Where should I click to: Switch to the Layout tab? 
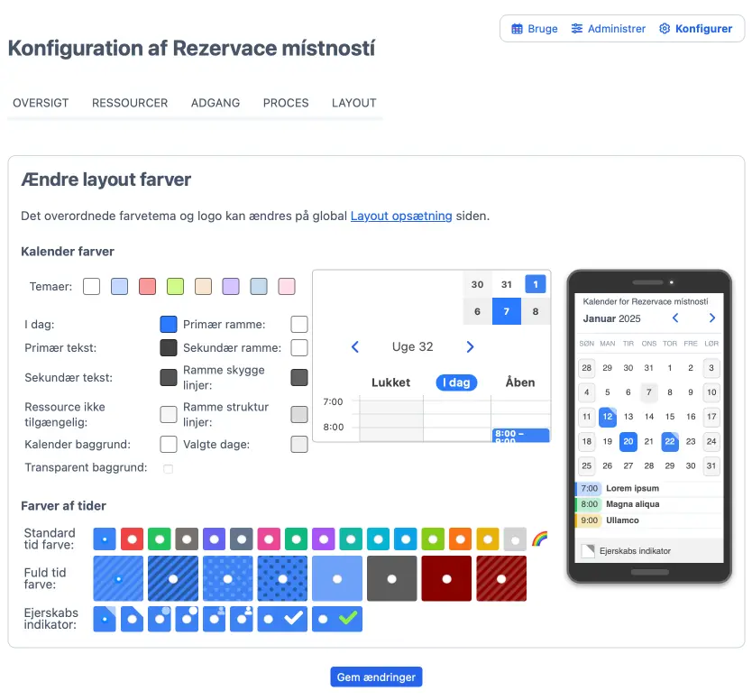coord(354,103)
